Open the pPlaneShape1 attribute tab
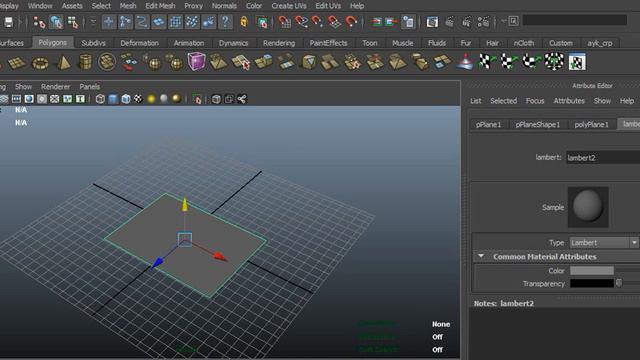Screen dimensions: 640x360 (x=538, y=124)
